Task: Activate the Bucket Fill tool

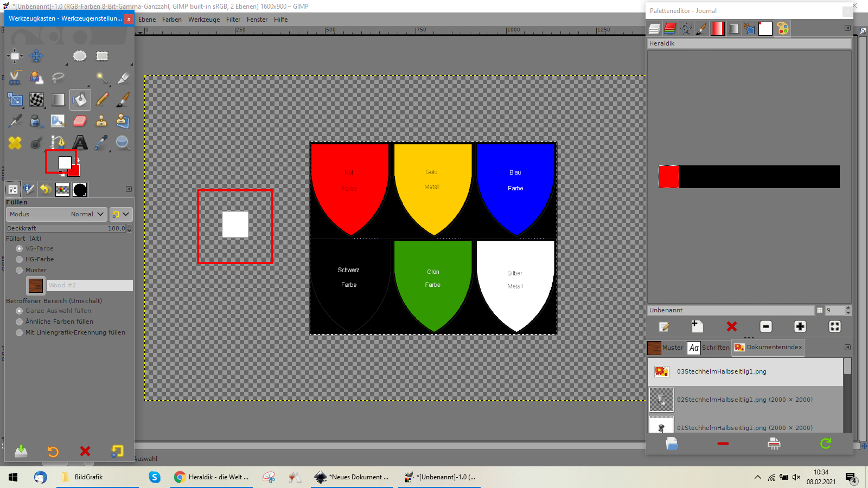Action: (x=80, y=99)
